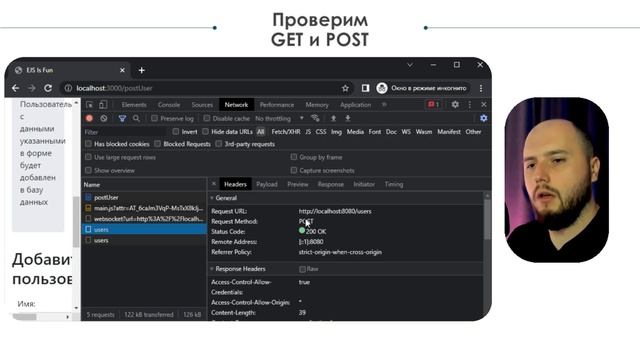Viewport: 640px width, 360px height.
Task: Import HAR file upload arrow
Action: pos(333,118)
